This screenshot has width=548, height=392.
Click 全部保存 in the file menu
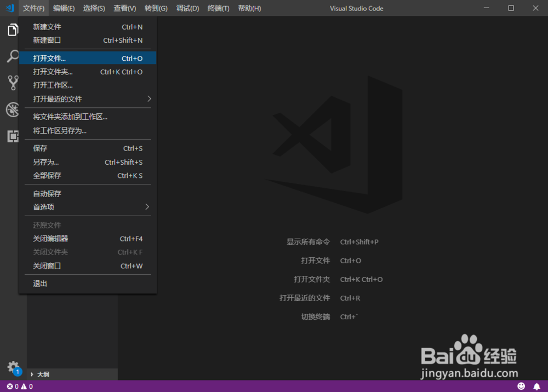[x=88, y=176]
